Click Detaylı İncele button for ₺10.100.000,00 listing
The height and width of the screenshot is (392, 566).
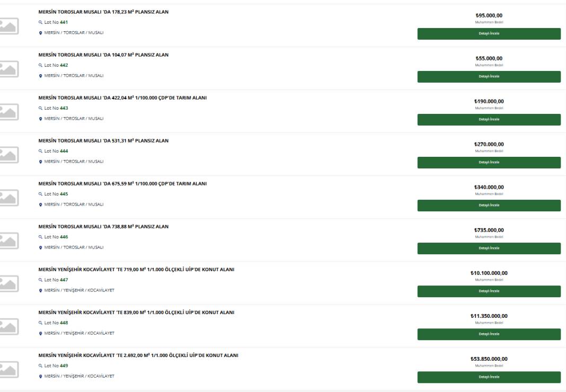(489, 291)
